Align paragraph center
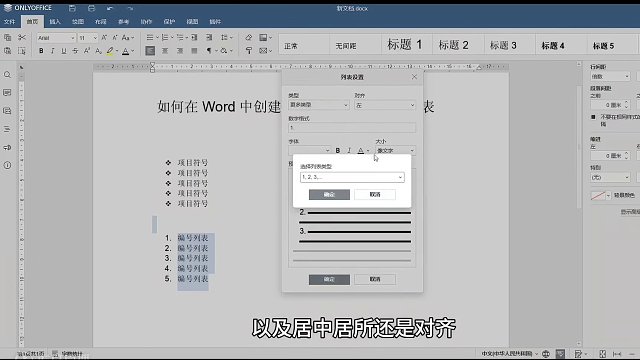 165,51
